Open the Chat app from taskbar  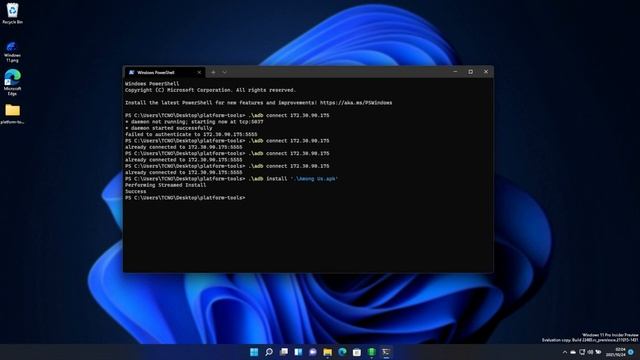313,352
